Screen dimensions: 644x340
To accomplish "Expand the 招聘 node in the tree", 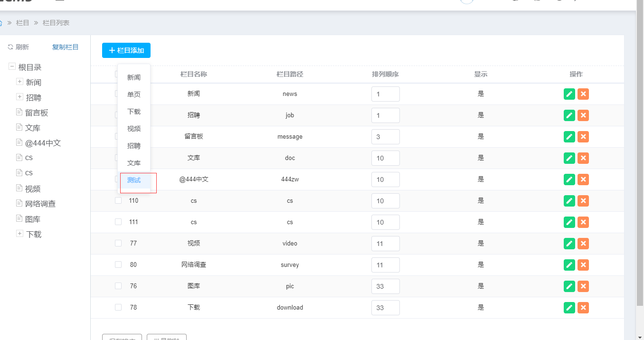I will click(19, 97).
